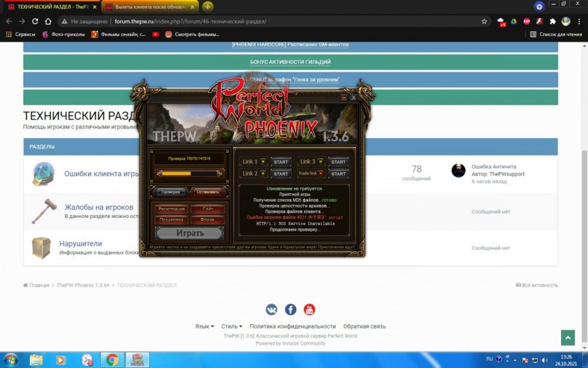Close the Perfect World launcher with X

[353, 98]
